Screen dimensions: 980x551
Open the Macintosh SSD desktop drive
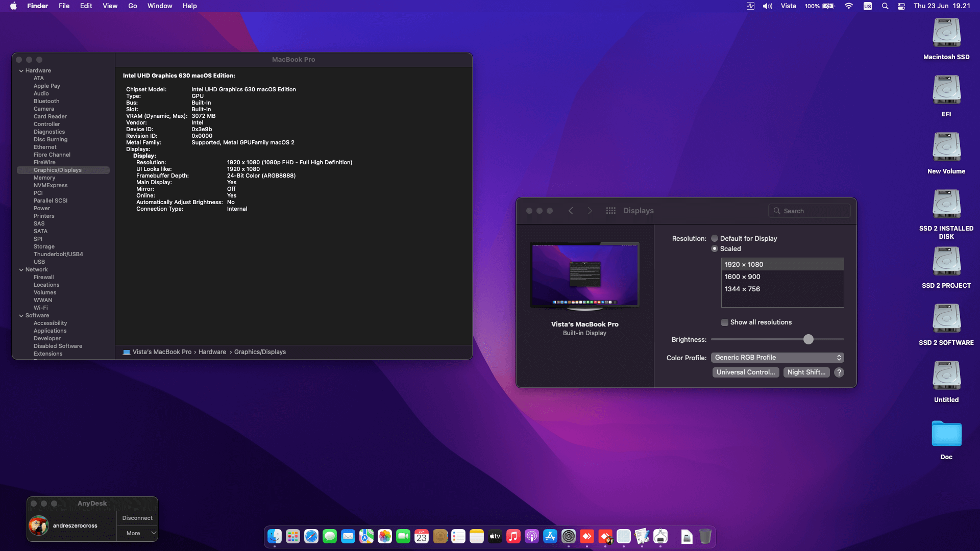[946, 33]
